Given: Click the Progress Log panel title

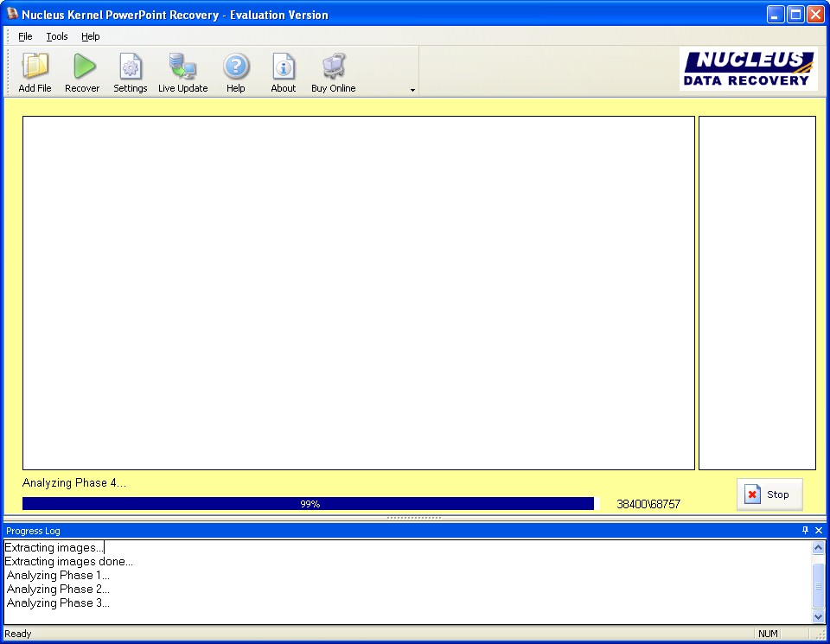Looking at the screenshot, I should pyautogui.click(x=33, y=531).
